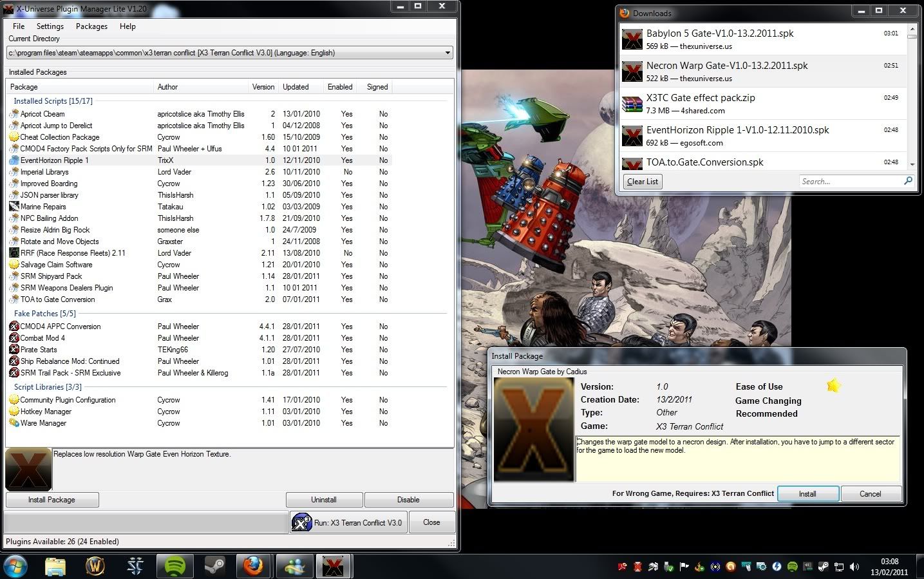The height and width of the screenshot is (579, 924).
Task: Open Steam from the taskbar
Action: point(214,566)
